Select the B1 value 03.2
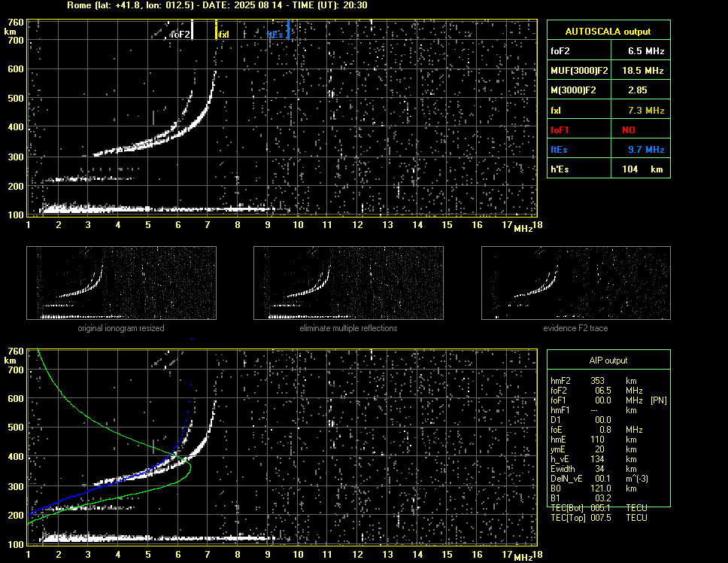 point(603,498)
